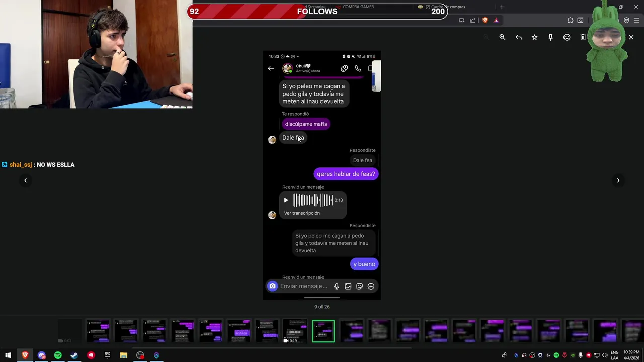Click the 'discúlpame mafia' purple bubble
644x362 pixels.
306,124
